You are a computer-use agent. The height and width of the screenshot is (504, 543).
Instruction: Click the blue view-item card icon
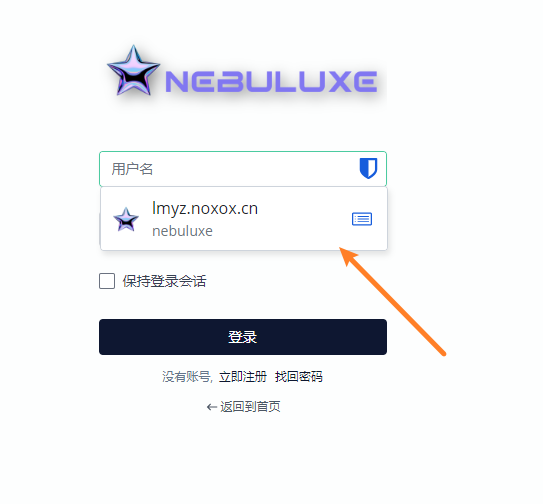pos(362,219)
